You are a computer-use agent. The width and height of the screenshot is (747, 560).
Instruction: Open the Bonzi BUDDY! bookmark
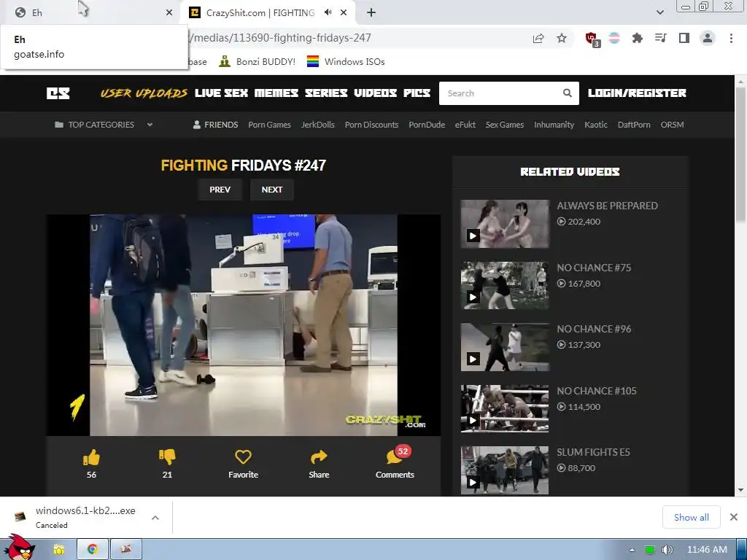pos(258,62)
